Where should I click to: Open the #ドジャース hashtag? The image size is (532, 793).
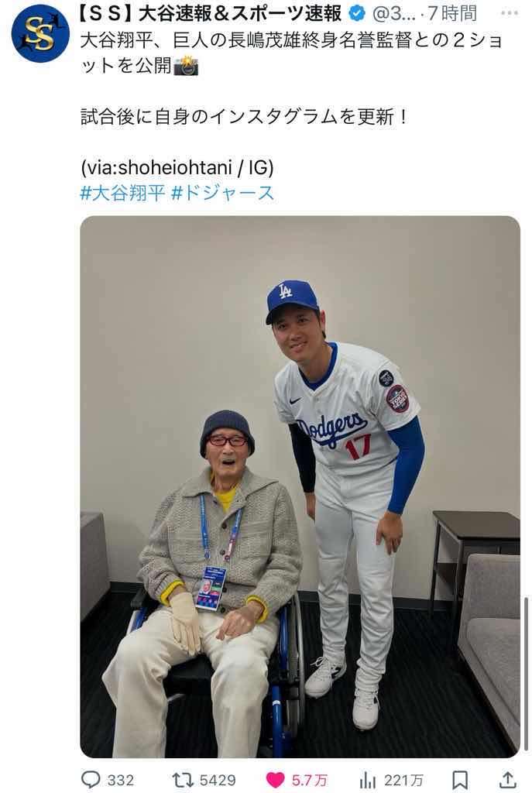[223, 193]
